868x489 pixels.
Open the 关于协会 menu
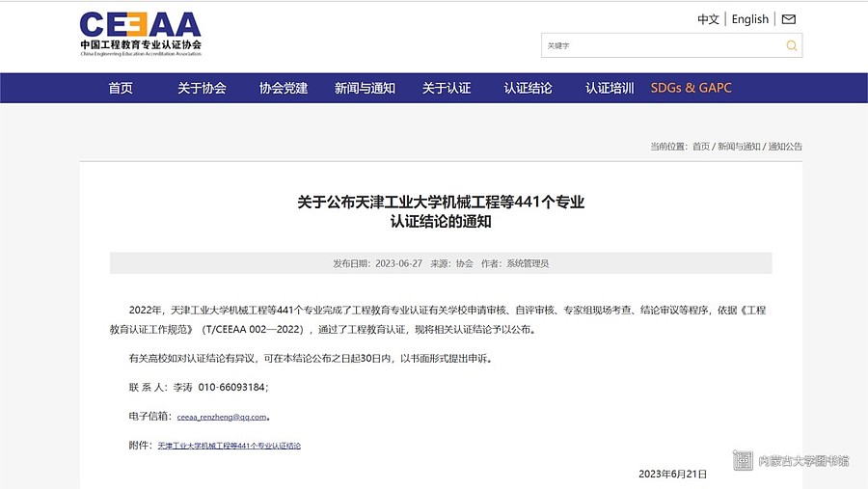click(202, 88)
